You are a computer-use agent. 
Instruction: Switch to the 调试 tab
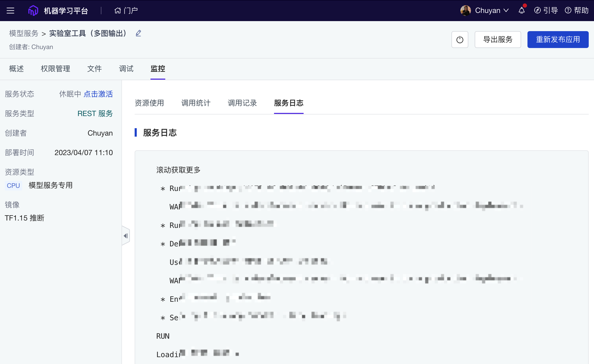(126, 69)
